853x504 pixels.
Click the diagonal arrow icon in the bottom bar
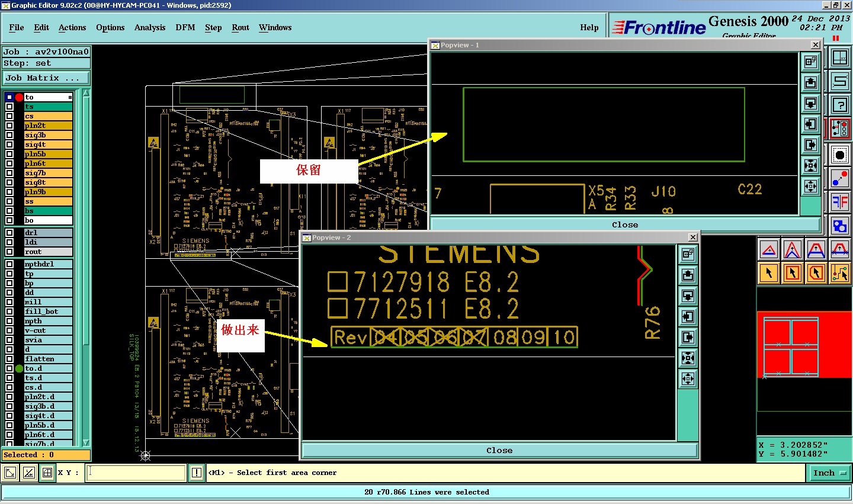10,473
